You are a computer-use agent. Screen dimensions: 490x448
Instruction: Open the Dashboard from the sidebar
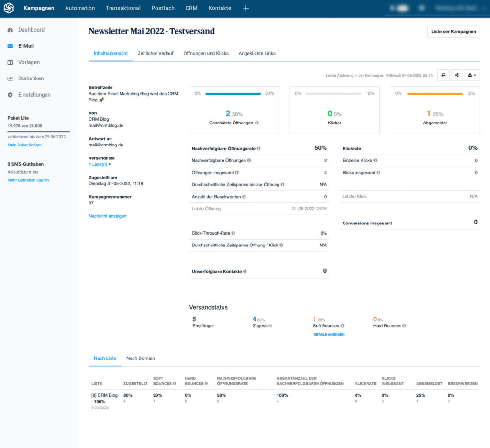[31, 30]
